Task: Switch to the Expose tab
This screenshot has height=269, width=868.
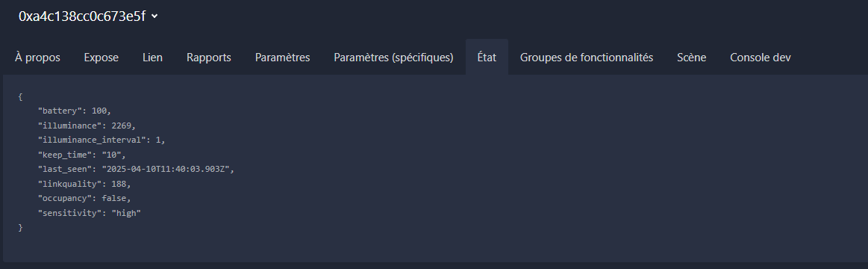Action: [102, 58]
